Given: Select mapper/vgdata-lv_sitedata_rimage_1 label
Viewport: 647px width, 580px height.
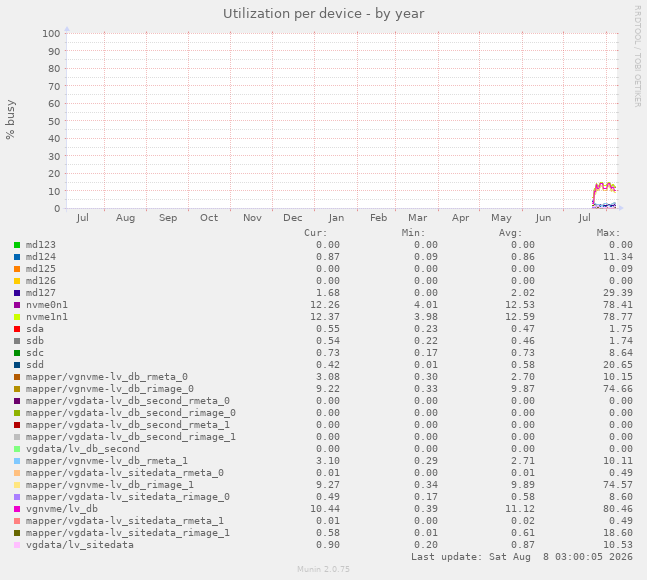Looking at the screenshot, I should [x=128, y=533].
